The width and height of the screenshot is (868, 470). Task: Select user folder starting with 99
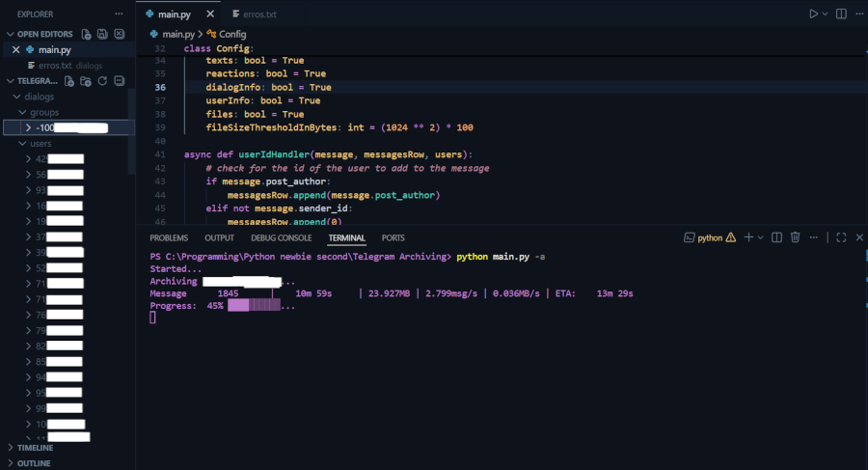(67, 408)
